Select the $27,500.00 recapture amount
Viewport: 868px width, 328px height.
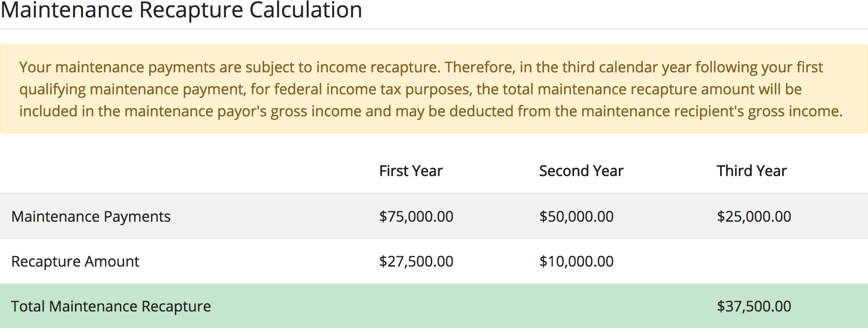click(x=416, y=261)
